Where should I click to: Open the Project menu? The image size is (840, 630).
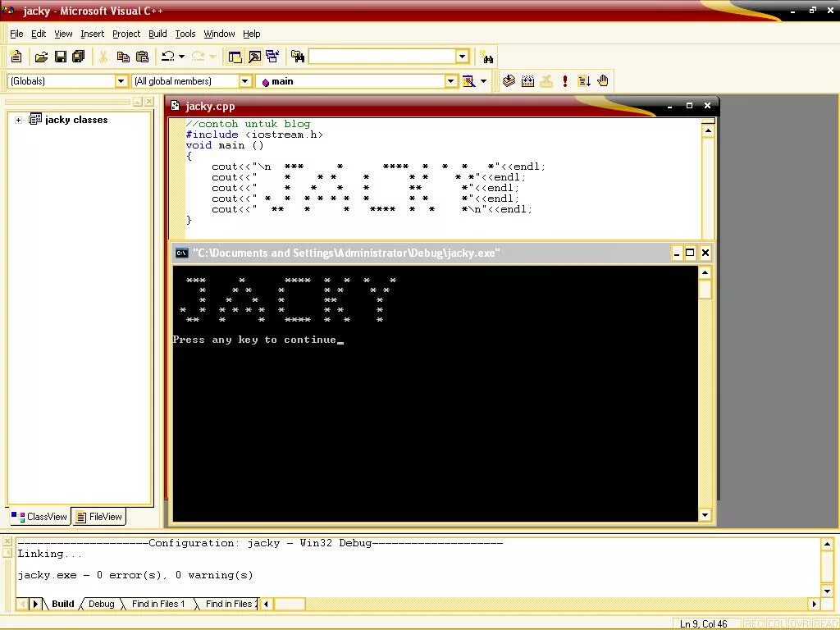coord(126,34)
